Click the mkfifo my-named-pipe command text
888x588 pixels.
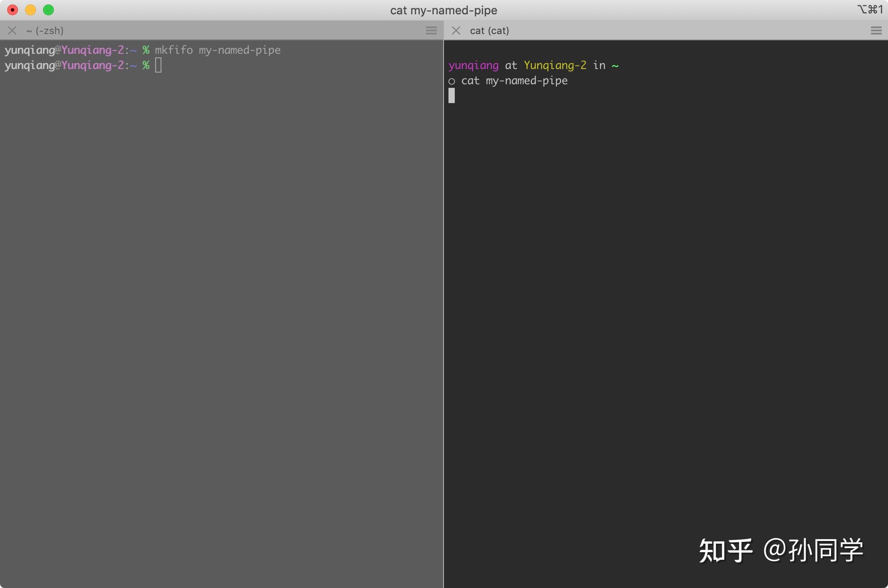pos(218,50)
